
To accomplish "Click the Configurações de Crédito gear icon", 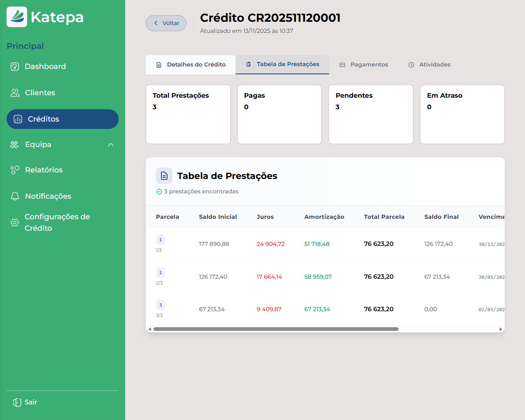I will [x=15, y=223].
